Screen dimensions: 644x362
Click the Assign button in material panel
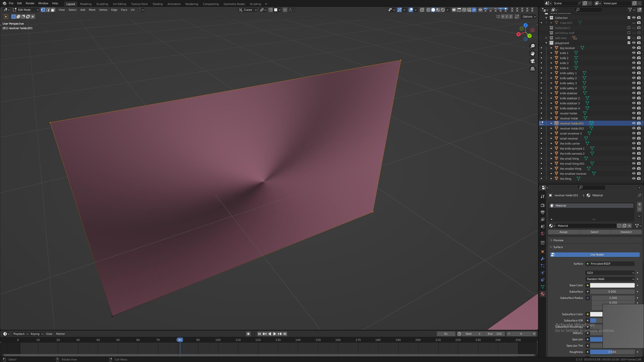[x=564, y=232]
